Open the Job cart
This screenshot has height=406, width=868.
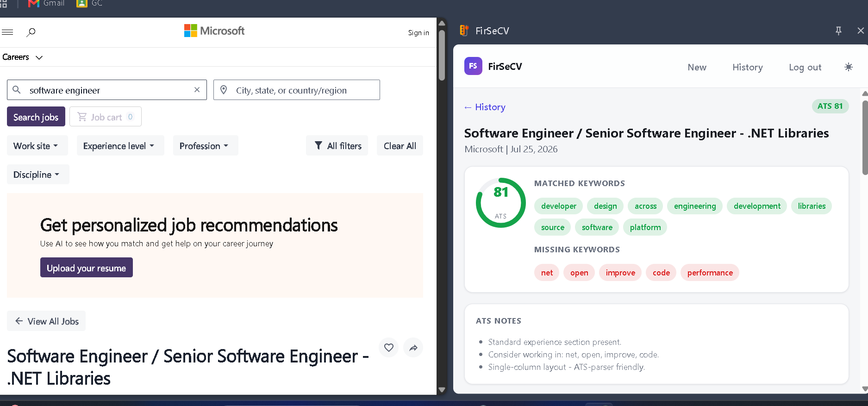coord(106,117)
